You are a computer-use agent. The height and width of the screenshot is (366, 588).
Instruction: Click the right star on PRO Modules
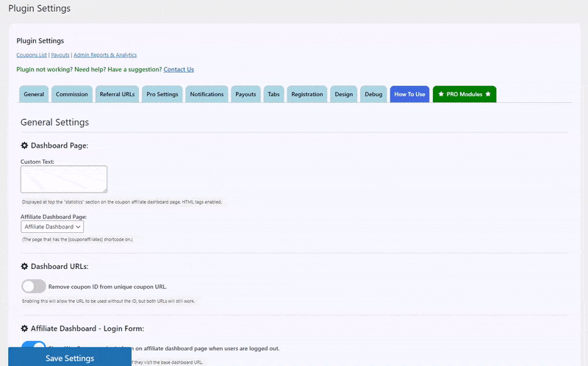488,94
